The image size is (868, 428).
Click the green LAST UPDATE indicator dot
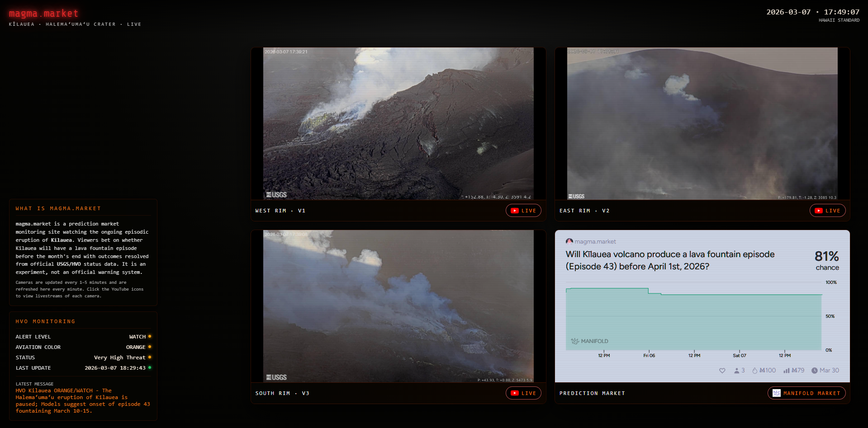click(150, 367)
